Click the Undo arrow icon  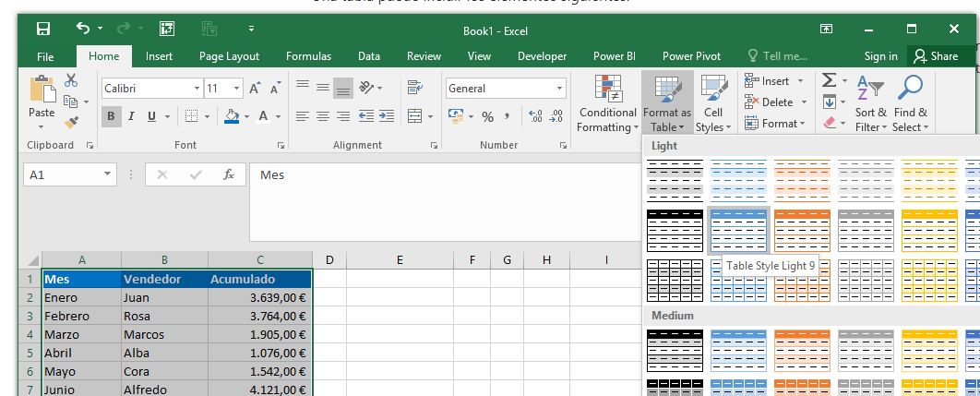[x=82, y=28]
